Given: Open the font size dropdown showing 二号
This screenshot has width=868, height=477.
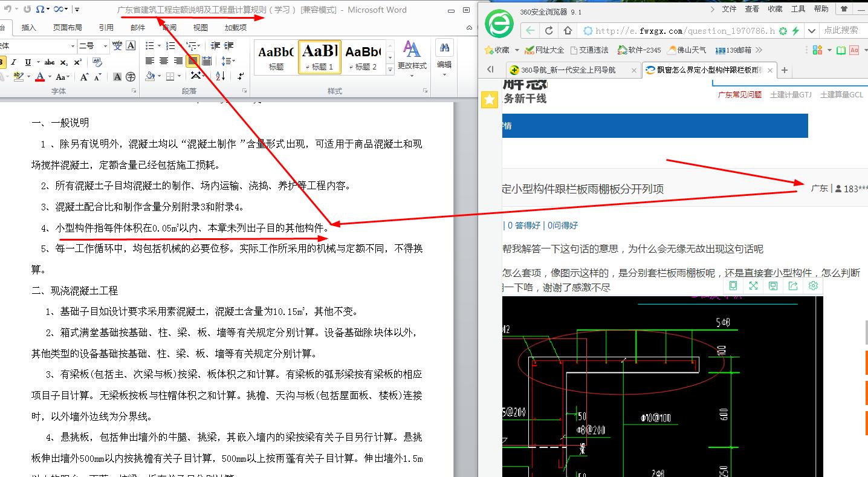Looking at the screenshot, I should 105,46.
